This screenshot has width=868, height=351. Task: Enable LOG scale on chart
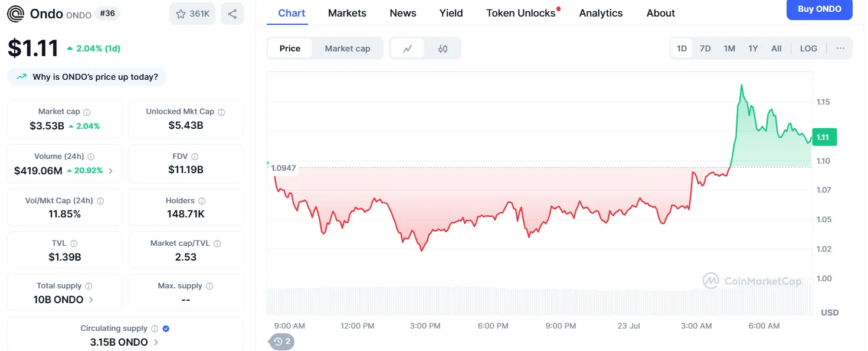[808, 48]
